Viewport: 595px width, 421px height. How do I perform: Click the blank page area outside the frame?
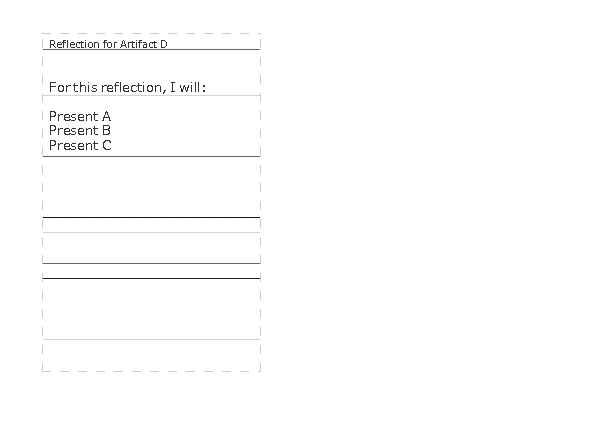425,209
